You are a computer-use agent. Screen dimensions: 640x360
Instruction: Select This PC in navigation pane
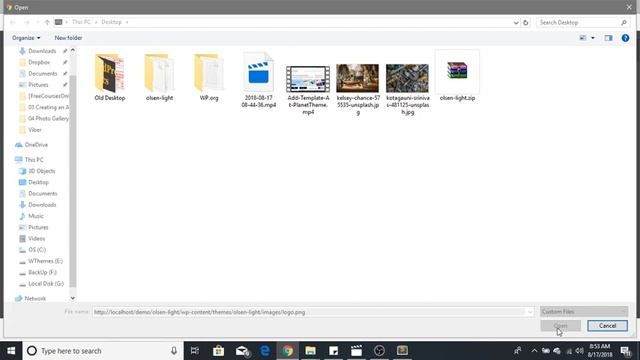(34, 160)
